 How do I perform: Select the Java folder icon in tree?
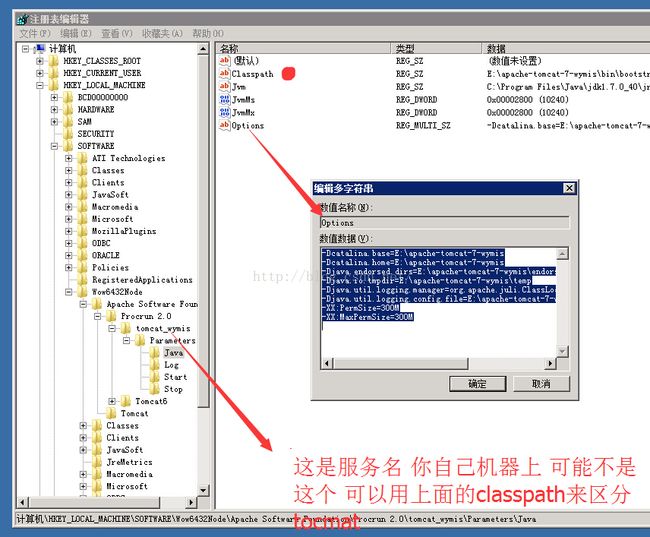(154, 353)
